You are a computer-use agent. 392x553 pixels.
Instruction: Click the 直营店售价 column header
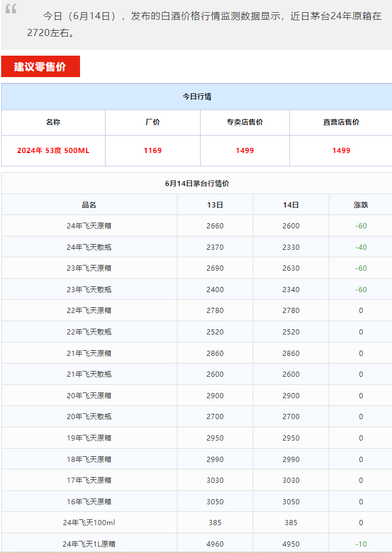(341, 122)
